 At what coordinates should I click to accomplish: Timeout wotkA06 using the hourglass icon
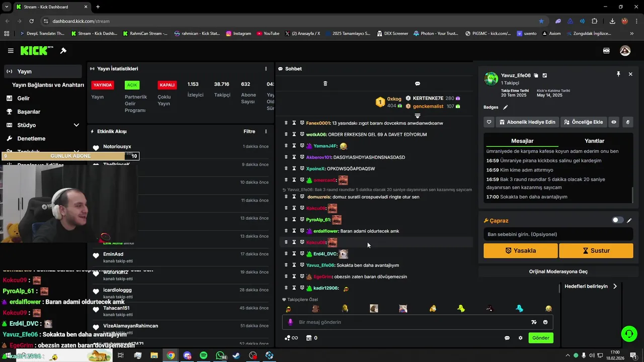click(x=294, y=134)
